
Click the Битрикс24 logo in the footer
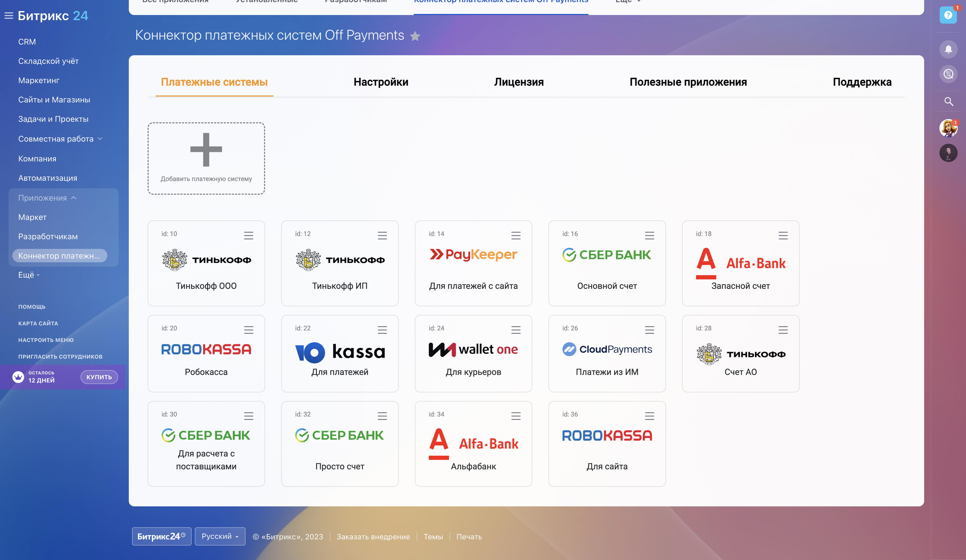click(161, 536)
